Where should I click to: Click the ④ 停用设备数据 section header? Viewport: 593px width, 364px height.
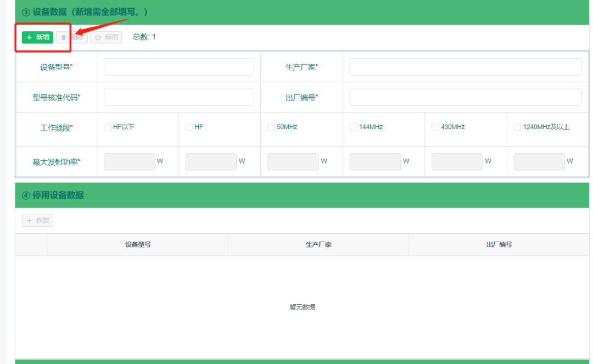(53, 195)
